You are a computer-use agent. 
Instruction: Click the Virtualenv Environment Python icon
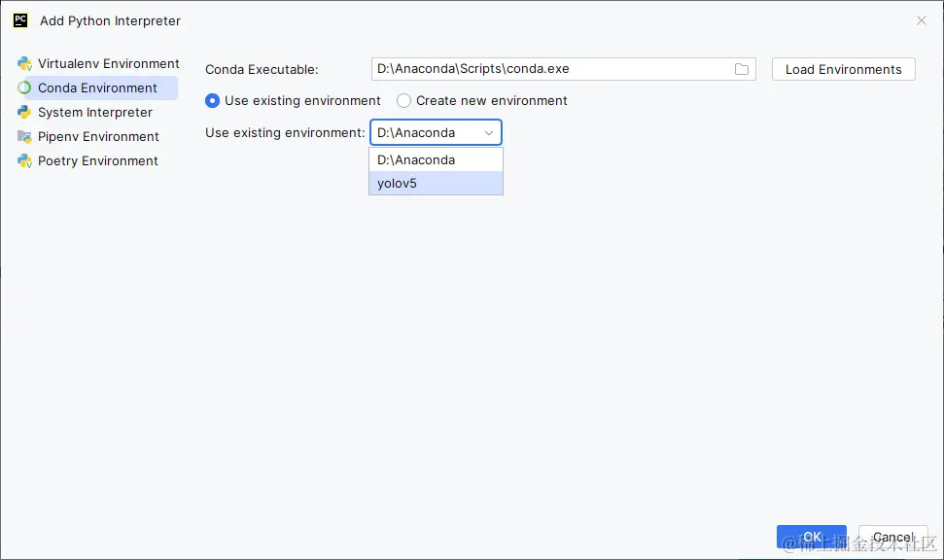(x=24, y=64)
